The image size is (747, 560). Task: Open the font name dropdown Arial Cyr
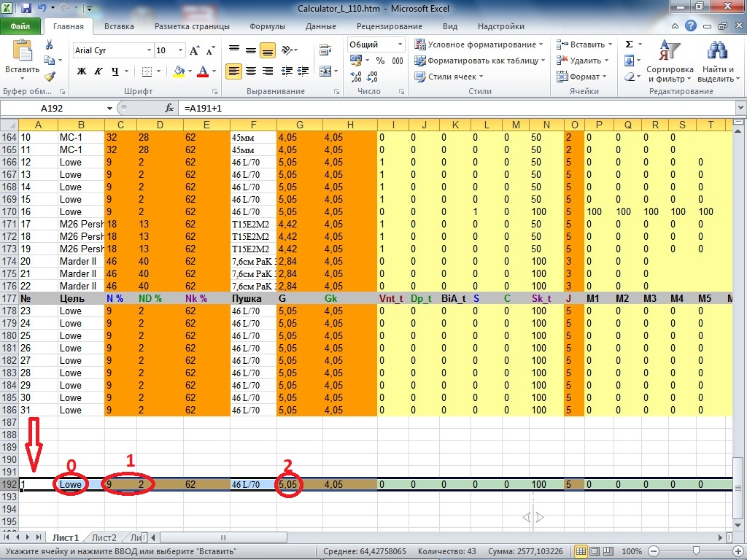click(x=149, y=50)
